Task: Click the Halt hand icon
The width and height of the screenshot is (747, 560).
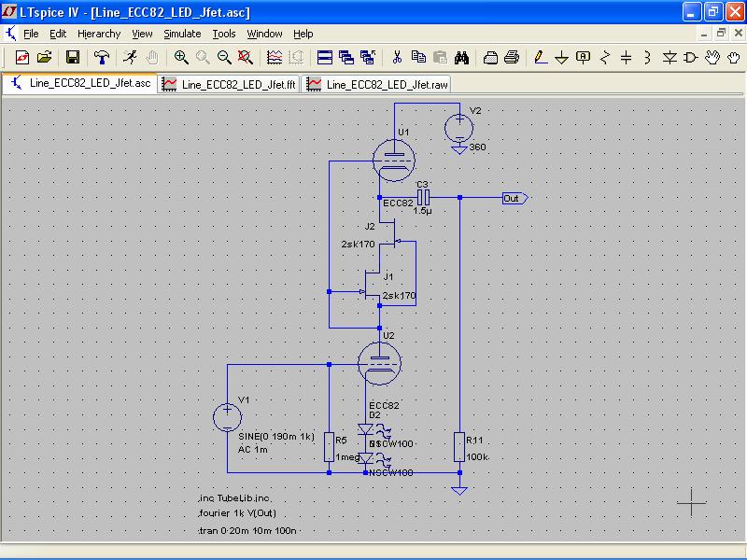Action: tap(152, 58)
